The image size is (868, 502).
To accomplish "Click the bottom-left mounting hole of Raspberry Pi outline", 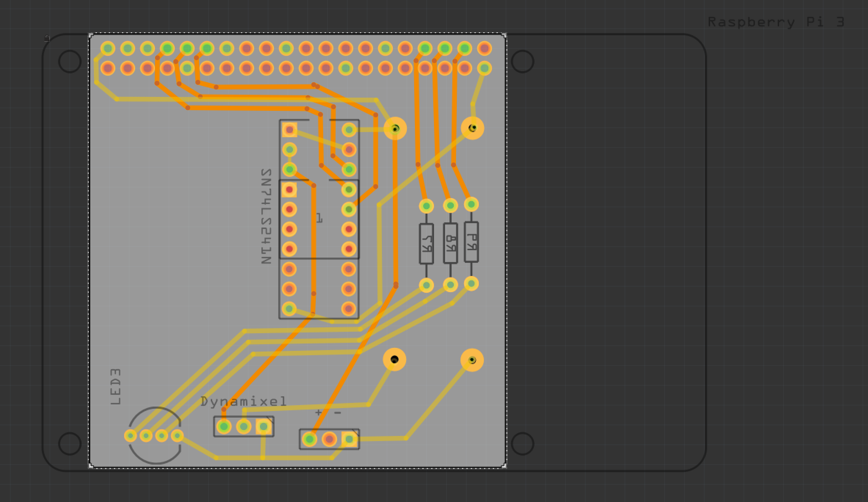I will 70,444.
